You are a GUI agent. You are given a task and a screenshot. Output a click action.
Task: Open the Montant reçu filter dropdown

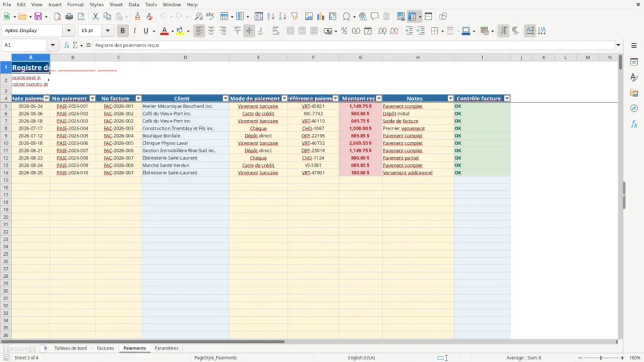click(379, 99)
